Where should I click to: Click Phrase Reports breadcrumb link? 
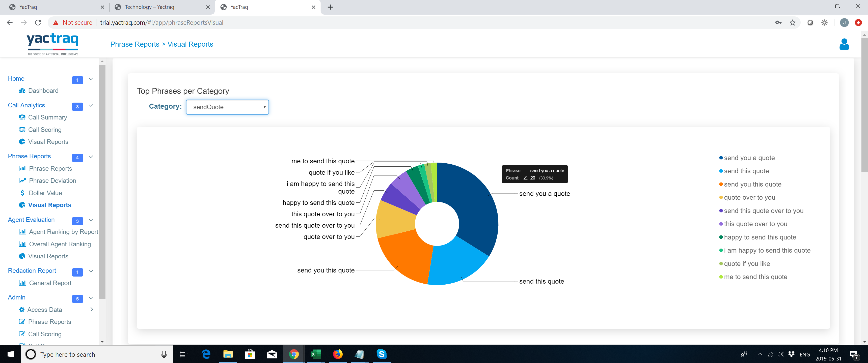coord(134,44)
